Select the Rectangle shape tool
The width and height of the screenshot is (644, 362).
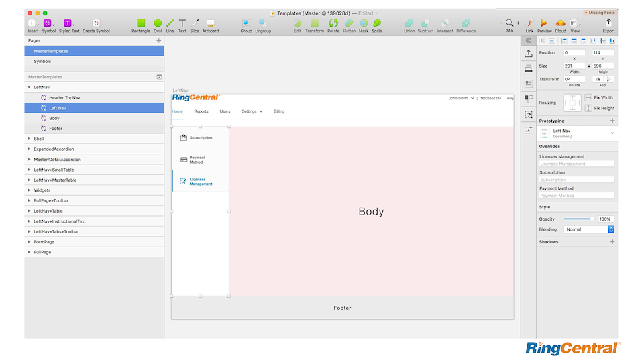[141, 23]
